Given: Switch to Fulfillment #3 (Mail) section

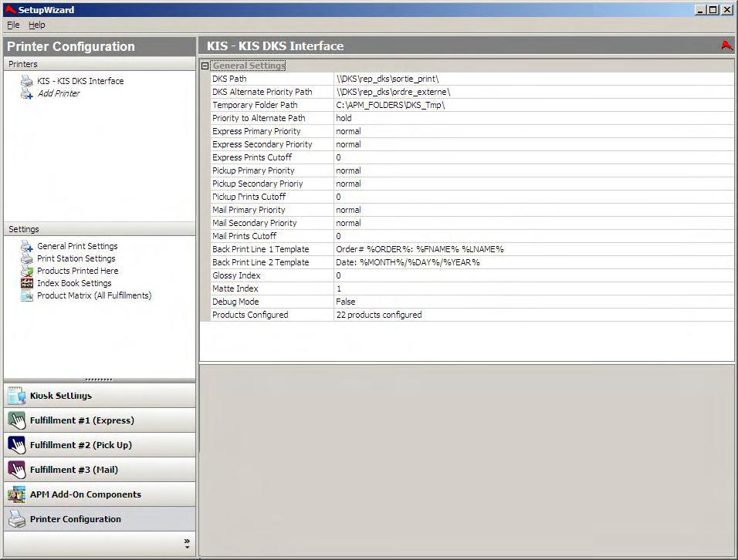Looking at the screenshot, I should (100, 470).
